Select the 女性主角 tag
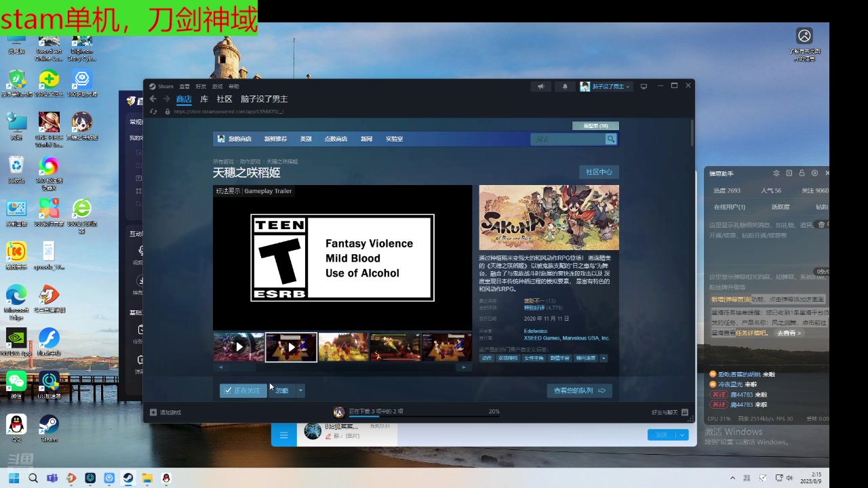The width and height of the screenshot is (868, 488). (535, 358)
